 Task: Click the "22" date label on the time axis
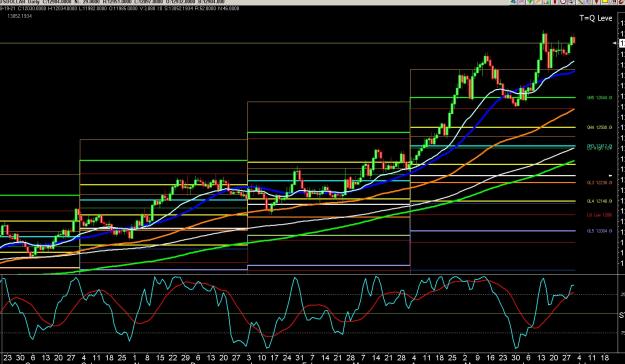pyautogui.click(x=172, y=358)
